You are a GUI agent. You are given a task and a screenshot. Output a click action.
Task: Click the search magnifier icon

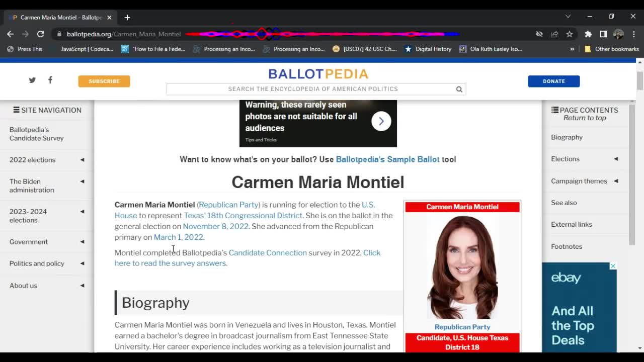(x=459, y=89)
